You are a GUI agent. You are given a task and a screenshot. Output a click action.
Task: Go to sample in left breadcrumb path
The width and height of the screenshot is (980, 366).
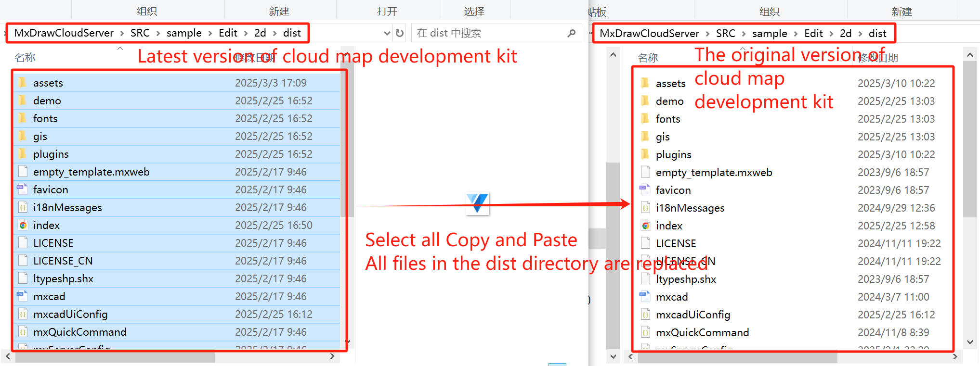point(184,33)
